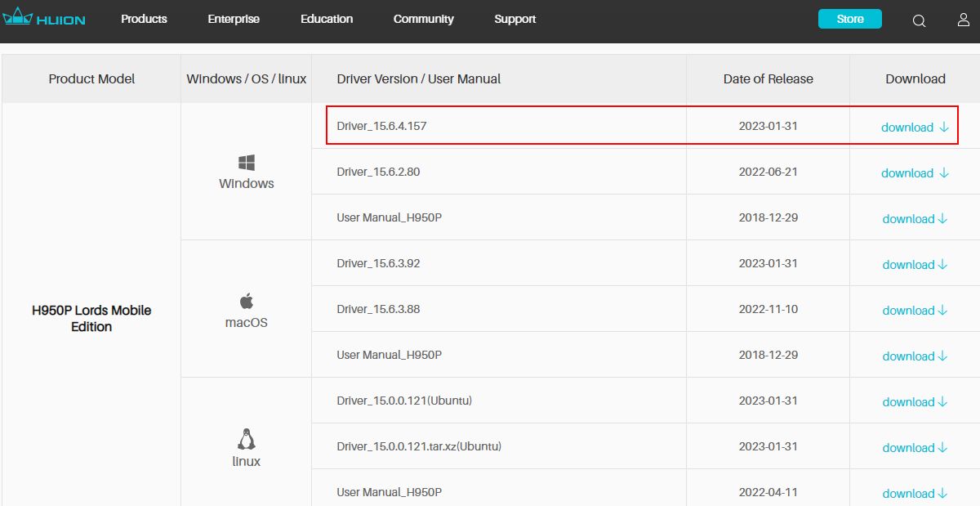This screenshot has width=980, height=506.
Task: Click the Apple macOS logo icon
Action: tap(247, 300)
